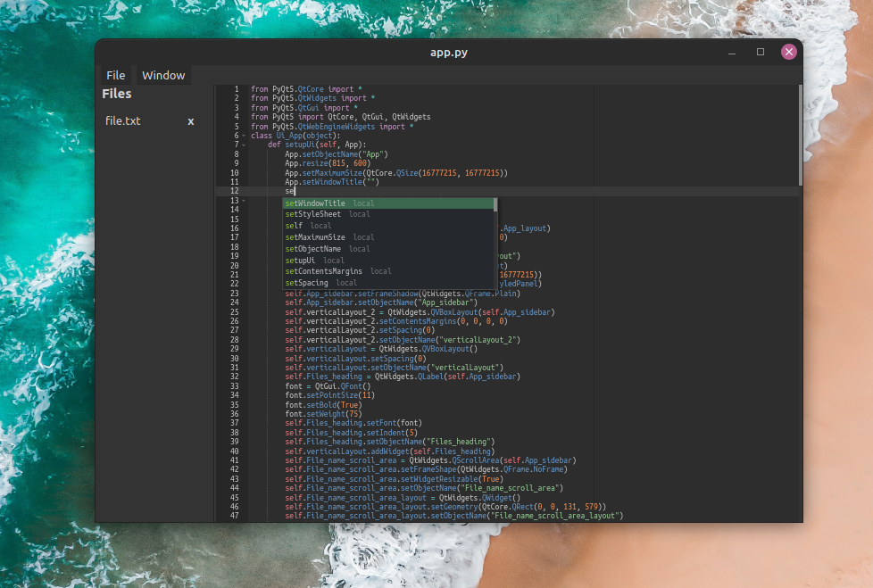This screenshot has height=588, width=873.
Task: Click line number 25 in the gutter
Action: click(x=235, y=312)
